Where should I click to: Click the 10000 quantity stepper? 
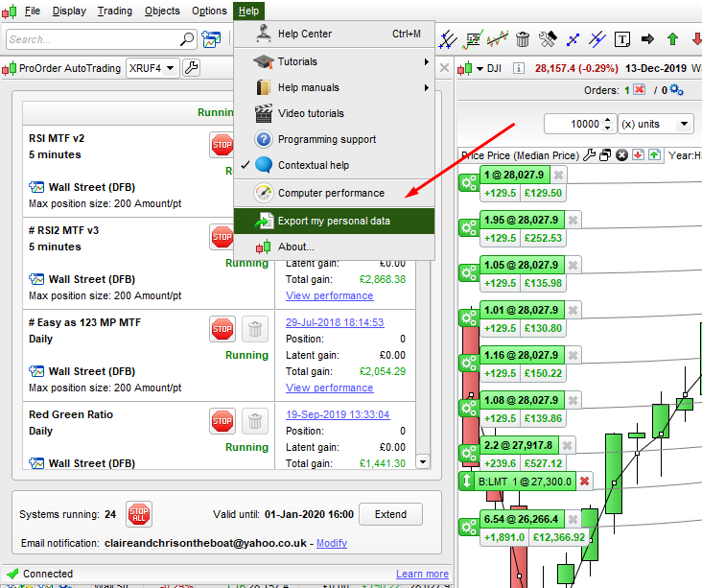[x=607, y=124]
